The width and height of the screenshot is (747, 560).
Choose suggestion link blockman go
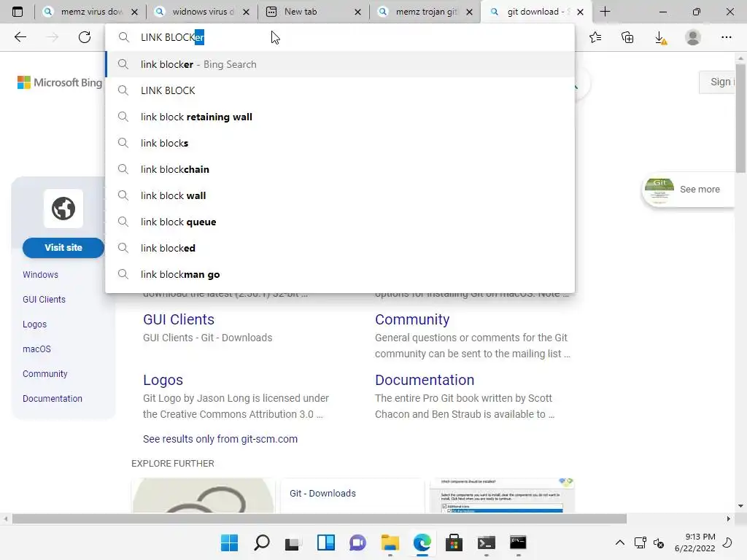(x=340, y=274)
